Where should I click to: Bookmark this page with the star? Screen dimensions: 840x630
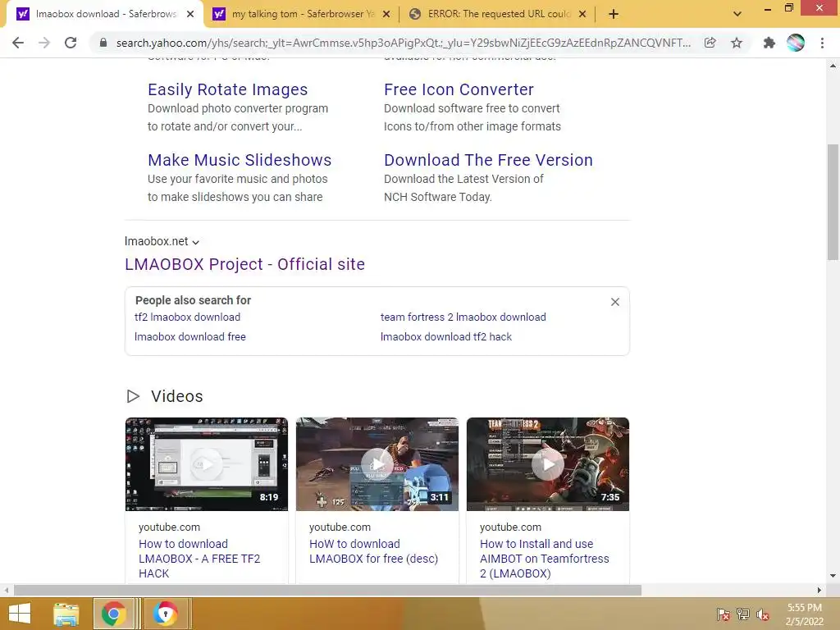(x=737, y=43)
